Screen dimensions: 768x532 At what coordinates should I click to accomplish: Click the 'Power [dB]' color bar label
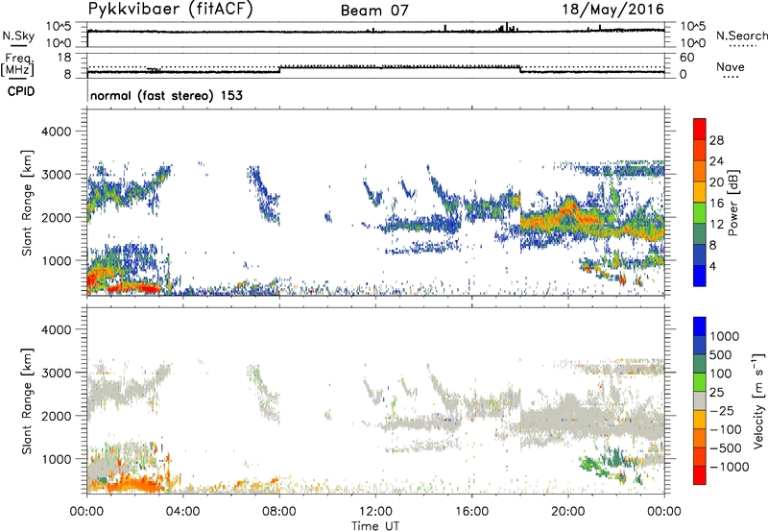(732, 203)
